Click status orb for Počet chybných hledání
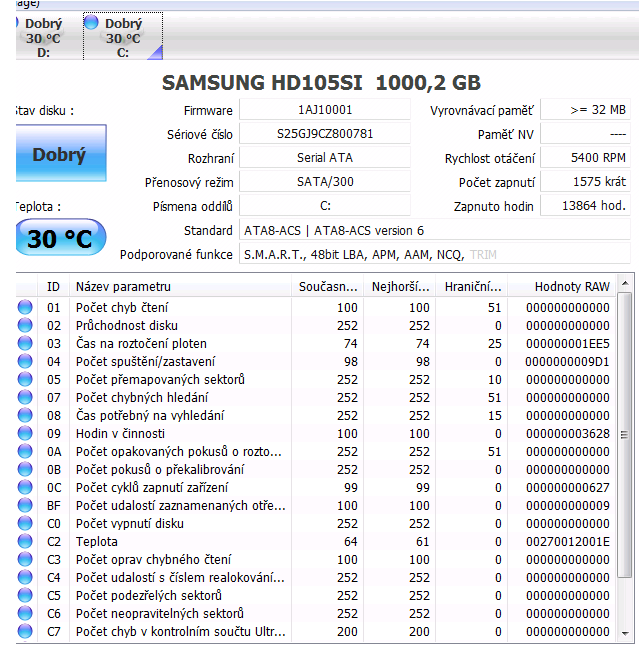Viewport: 642px width, 645px height. click(x=25, y=397)
